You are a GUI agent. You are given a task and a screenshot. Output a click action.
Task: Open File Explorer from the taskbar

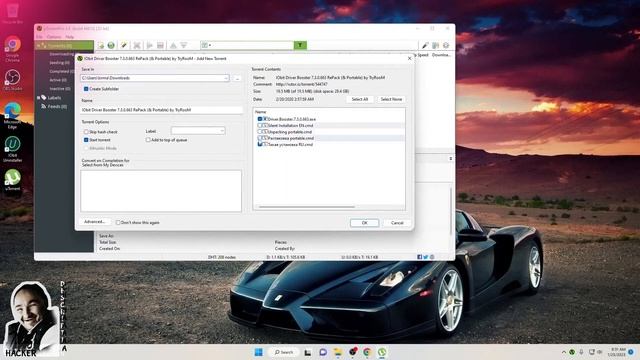click(338, 352)
